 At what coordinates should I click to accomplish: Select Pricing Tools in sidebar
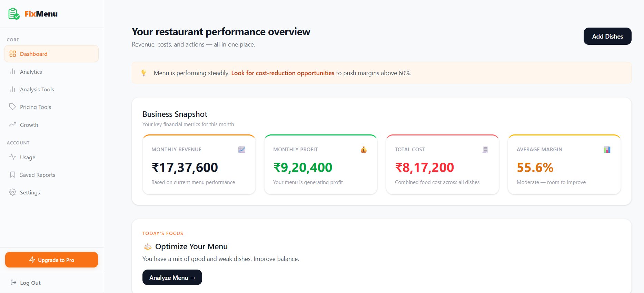(x=51, y=107)
